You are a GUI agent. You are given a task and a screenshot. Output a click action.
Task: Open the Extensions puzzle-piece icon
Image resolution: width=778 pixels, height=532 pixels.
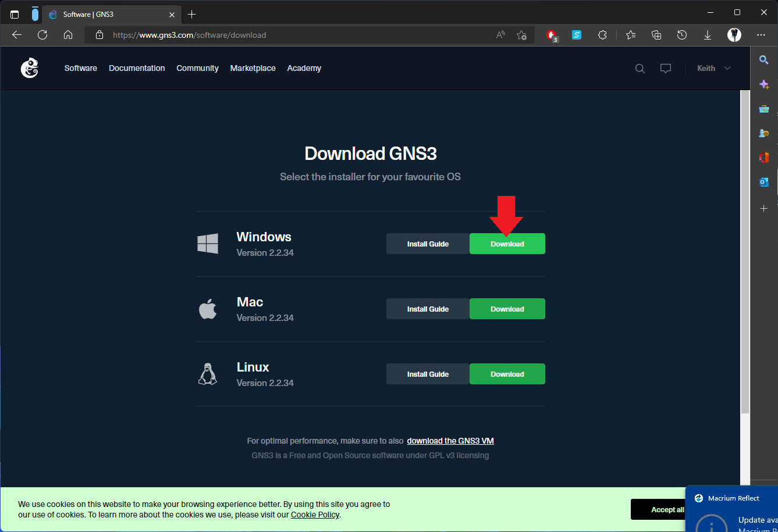tap(602, 35)
